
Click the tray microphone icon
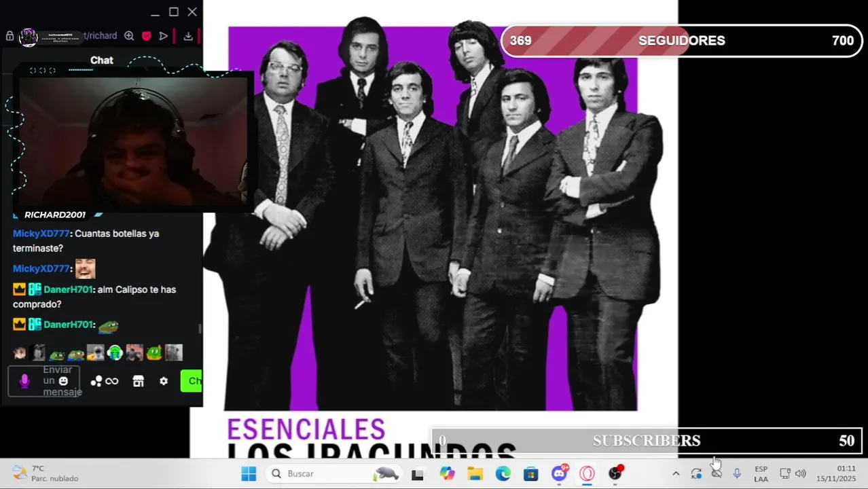[737, 474]
